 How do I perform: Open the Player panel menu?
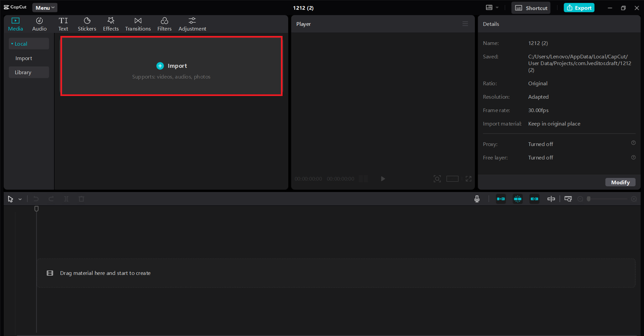pos(465,24)
